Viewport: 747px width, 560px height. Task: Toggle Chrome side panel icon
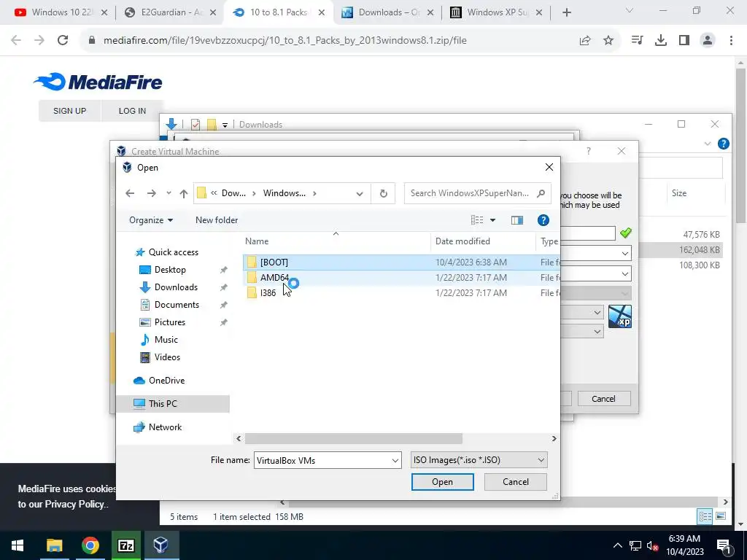point(684,41)
